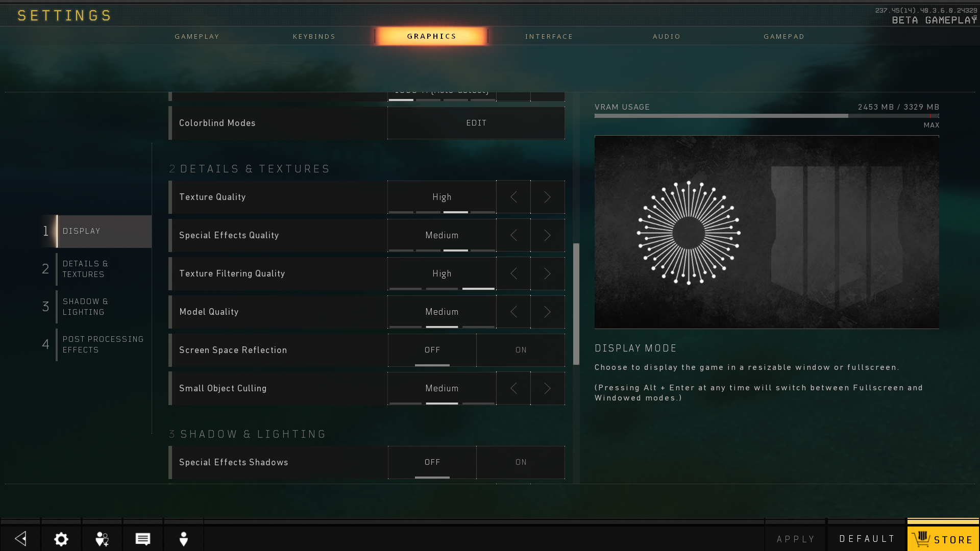Set Screen Space Reflection to OFF
The height and width of the screenshot is (551, 980).
[x=432, y=350]
